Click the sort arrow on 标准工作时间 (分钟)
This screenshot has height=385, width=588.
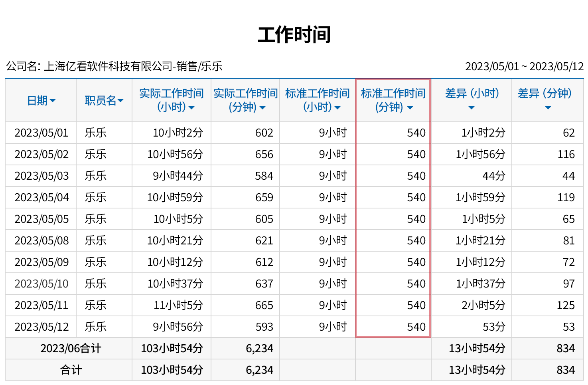point(410,107)
